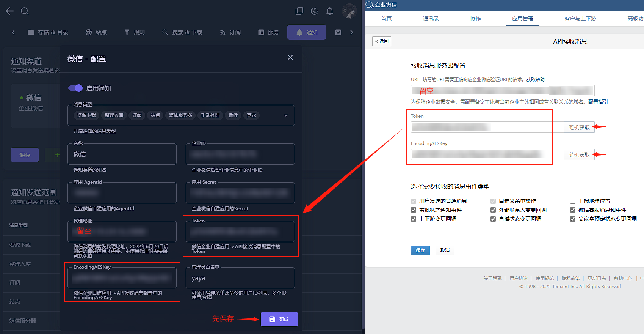Screen dimensions: 644x334
Task: Click the 企业ID input field
Action: [240, 154]
